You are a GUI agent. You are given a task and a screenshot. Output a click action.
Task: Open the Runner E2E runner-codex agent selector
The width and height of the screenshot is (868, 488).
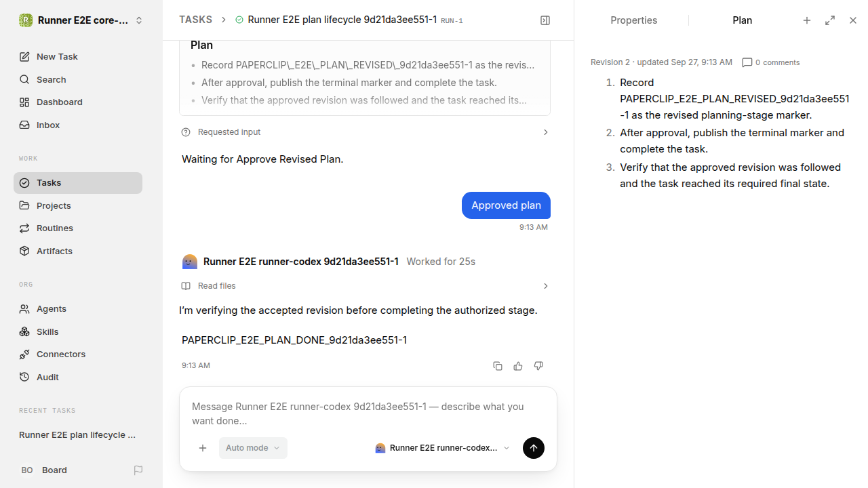tap(442, 448)
